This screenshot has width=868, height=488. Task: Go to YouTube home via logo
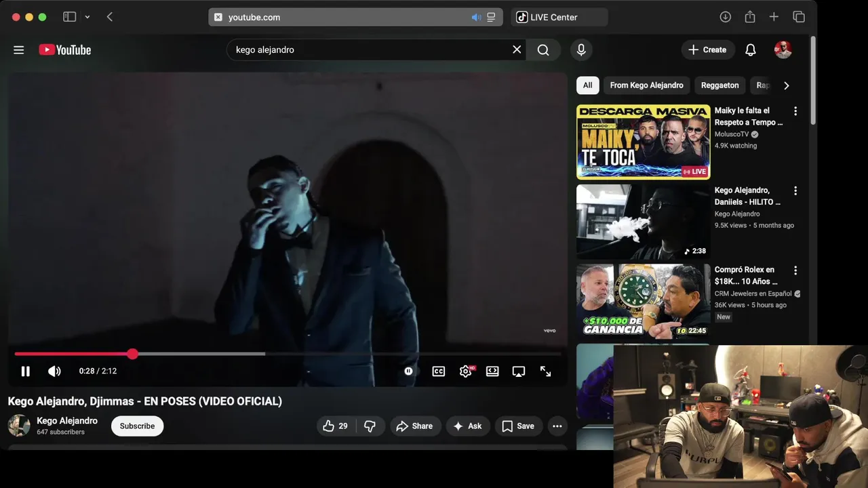pos(65,50)
